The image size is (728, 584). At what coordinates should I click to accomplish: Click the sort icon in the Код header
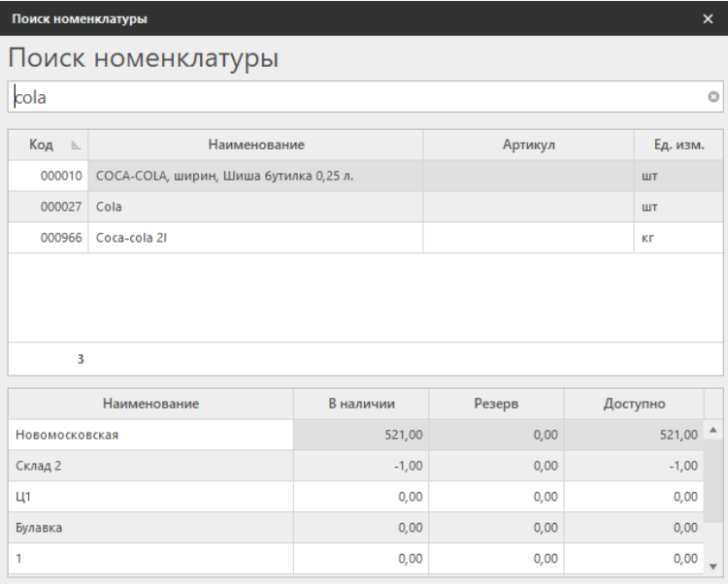75,146
